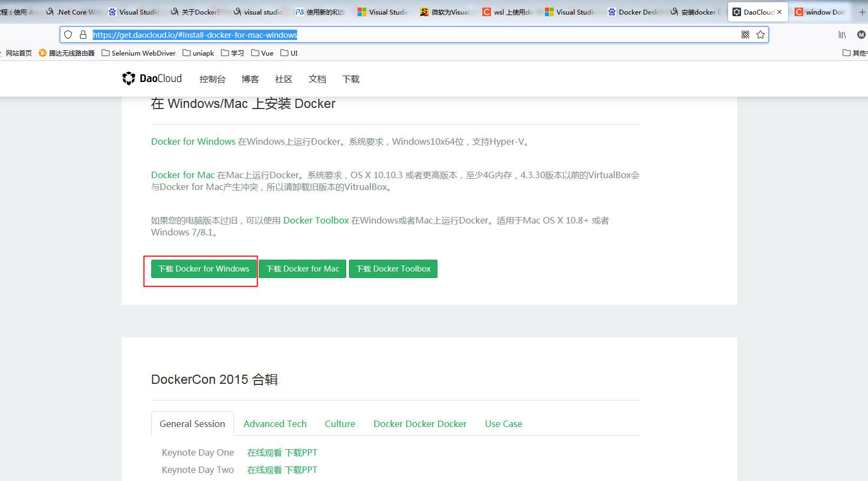Open a new browser tab with plus
The image size is (868, 481).
tap(862, 12)
